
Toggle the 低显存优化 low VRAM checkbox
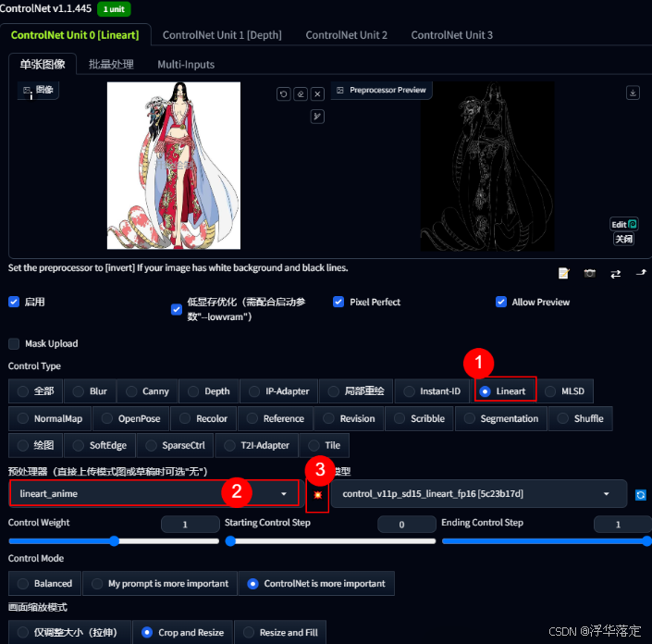point(177,309)
